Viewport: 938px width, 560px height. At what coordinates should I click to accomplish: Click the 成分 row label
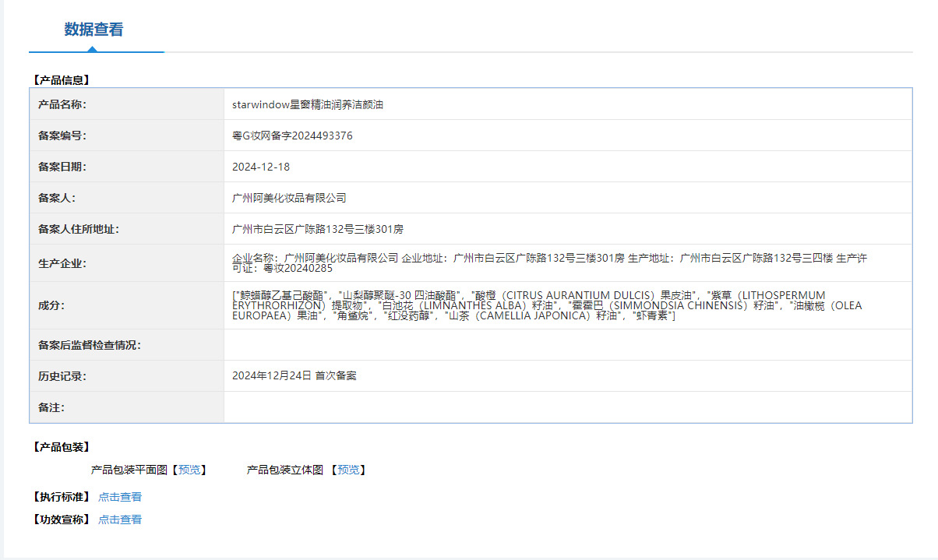[51, 305]
